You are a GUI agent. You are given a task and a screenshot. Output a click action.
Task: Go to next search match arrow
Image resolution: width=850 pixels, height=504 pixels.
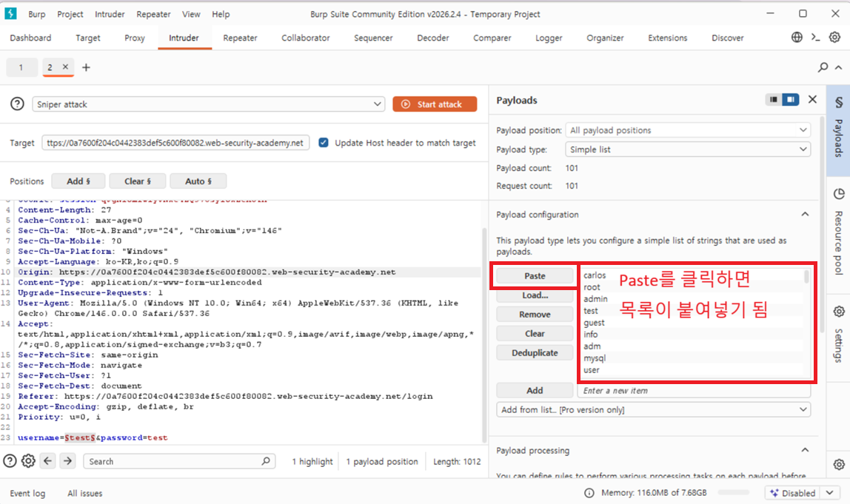coord(67,461)
